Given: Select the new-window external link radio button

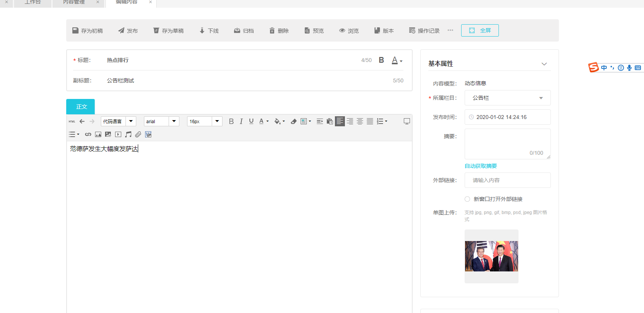Looking at the screenshot, I should [x=467, y=199].
